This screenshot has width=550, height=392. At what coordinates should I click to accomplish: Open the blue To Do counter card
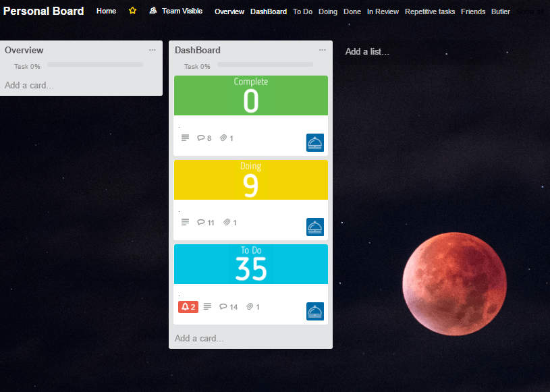[251, 284]
